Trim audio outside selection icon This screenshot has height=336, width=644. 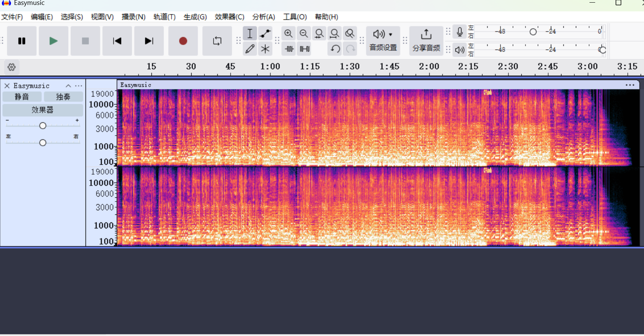pos(289,49)
